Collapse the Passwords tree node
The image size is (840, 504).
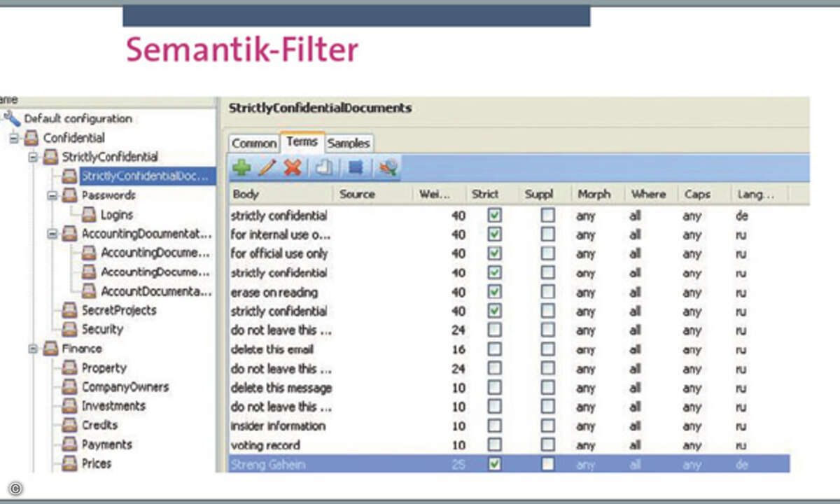point(52,196)
